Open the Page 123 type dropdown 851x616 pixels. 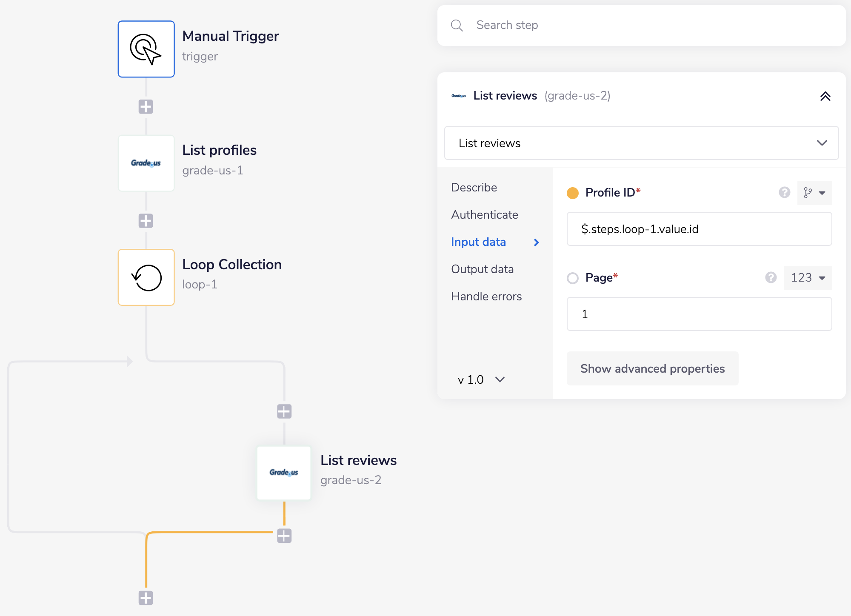coord(808,278)
